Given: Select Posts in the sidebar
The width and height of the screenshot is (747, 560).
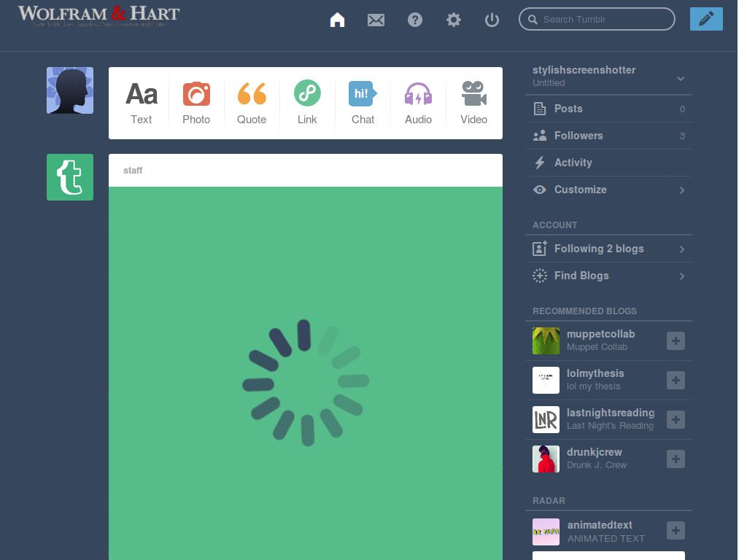Looking at the screenshot, I should (x=569, y=108).
